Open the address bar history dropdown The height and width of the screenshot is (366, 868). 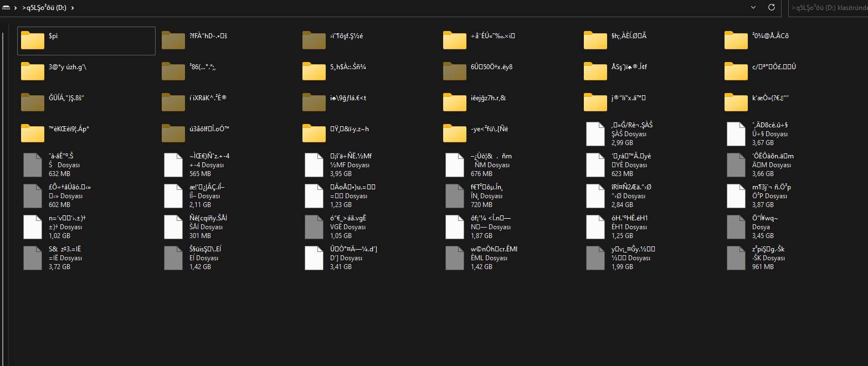pos(753,7)
